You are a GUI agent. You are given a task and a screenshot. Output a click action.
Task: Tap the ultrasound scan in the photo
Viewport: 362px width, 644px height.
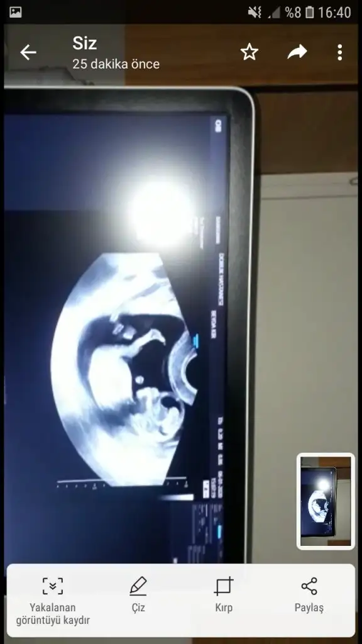(123, 370)
